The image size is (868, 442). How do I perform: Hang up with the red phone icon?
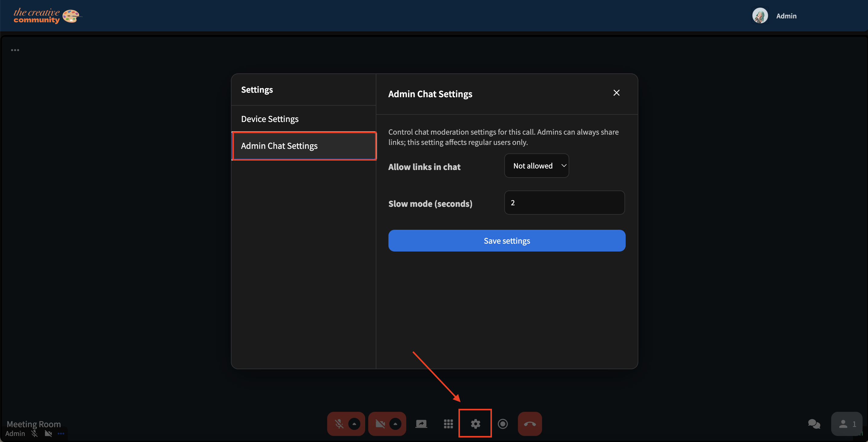coord(530,424)
